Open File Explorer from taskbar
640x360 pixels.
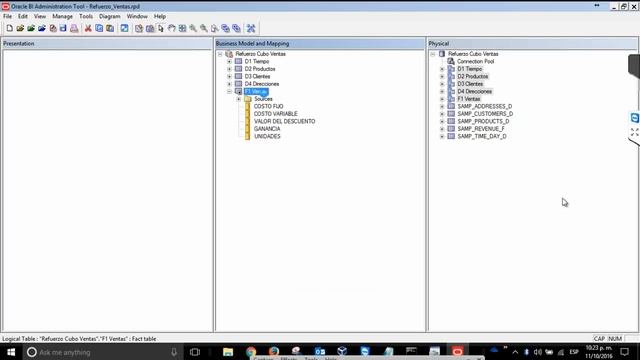228,352
